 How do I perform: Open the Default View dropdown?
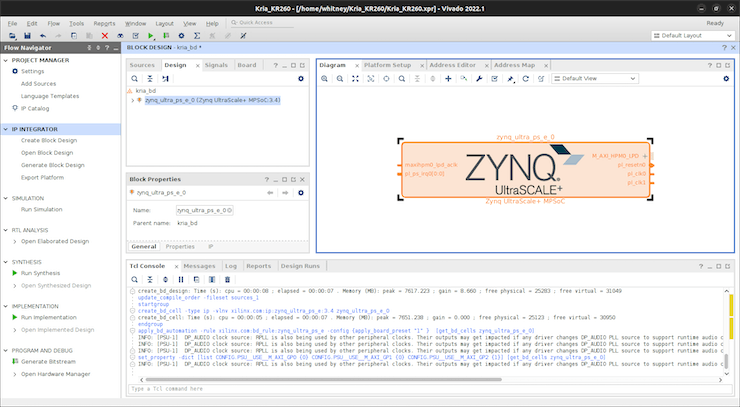[x=595, y=79]
